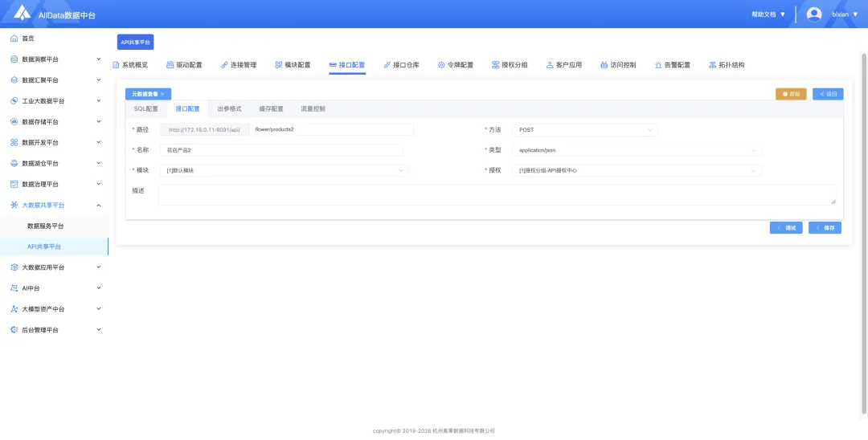Screen dimensions: 868x440
Task: Click the 调试 button
Action: pyautogui.click(x=786, y=228)
